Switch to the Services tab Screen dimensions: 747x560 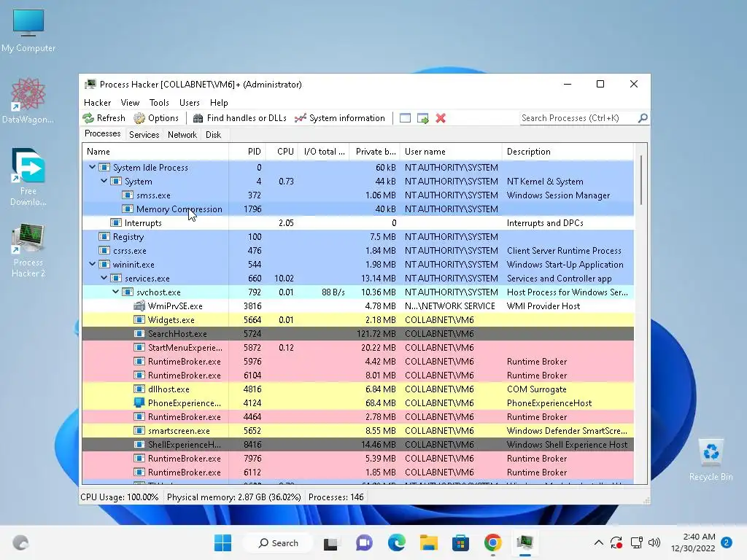(144, 135)
